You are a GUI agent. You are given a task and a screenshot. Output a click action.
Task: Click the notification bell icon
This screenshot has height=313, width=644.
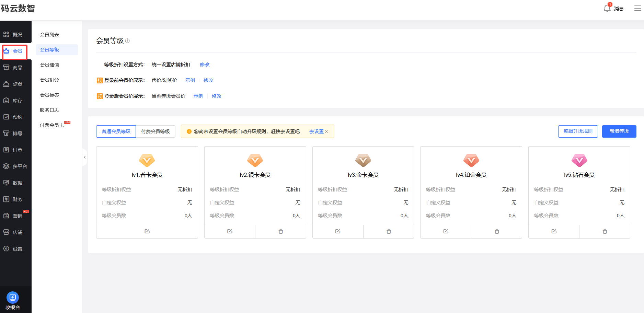607,8
